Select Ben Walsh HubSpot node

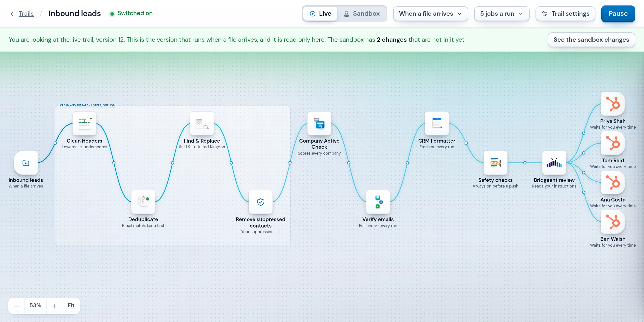tap(613, 222)
